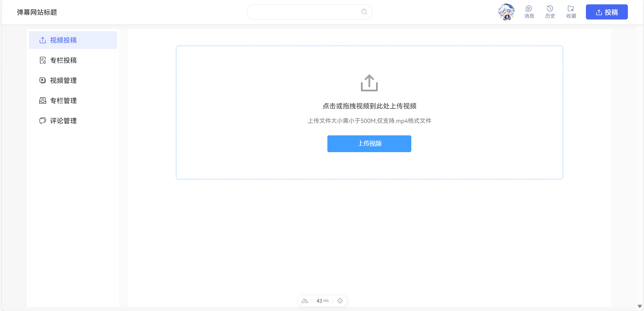Image resolution: width=644 pixels, height=311 pixels.
Task: Click the blue 投稿 button in header
Action: [x=607, y=12]
